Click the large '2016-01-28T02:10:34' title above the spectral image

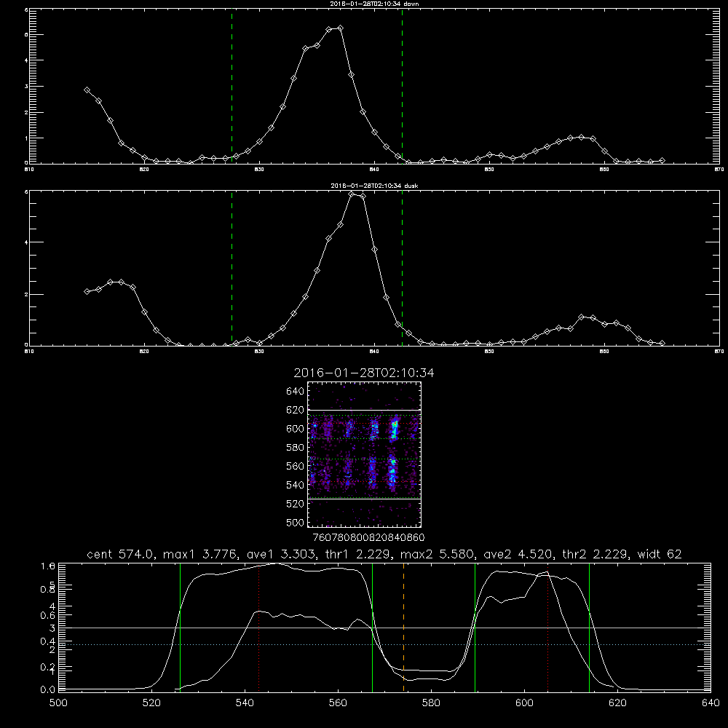364,373
